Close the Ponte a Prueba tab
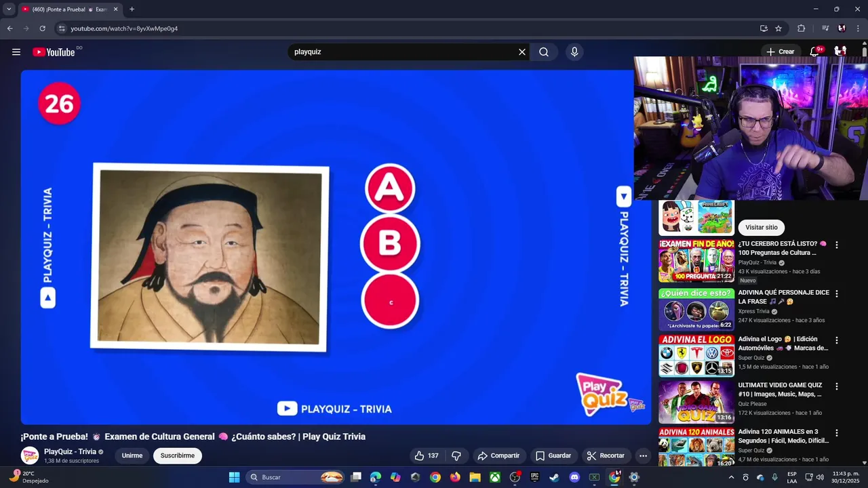Screen dimensions: 868x488 [115, 9]
